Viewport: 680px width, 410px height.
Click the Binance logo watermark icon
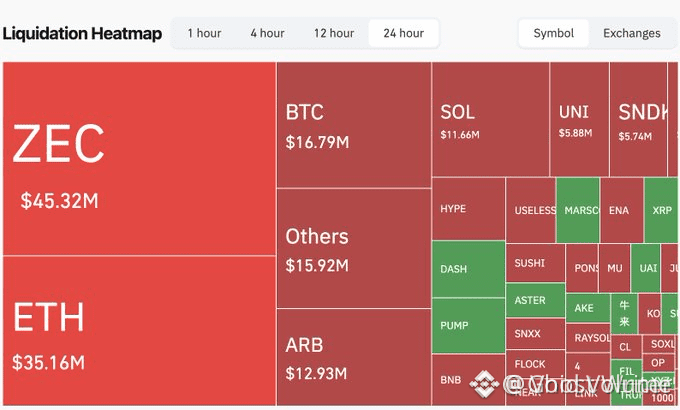[x=484, y=384]
